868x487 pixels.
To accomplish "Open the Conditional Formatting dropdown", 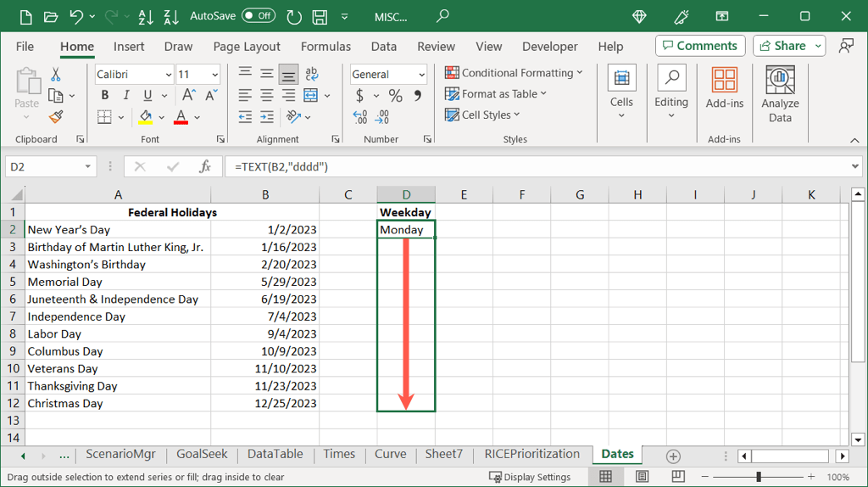I will (514, 73).
